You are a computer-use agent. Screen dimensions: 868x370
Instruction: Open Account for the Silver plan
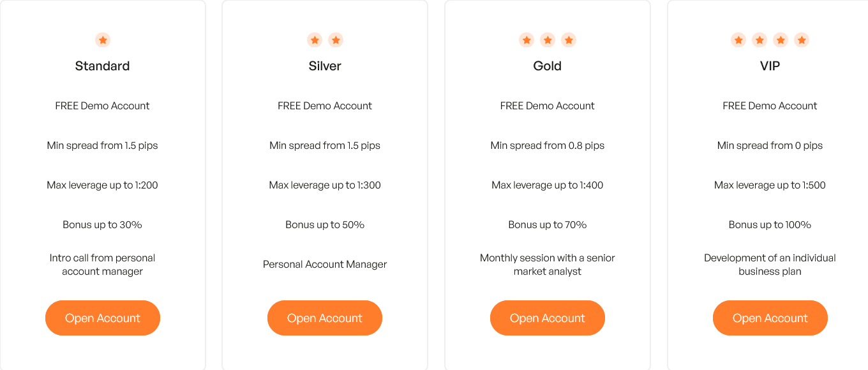pyautogui.click(x=325, y=318)
